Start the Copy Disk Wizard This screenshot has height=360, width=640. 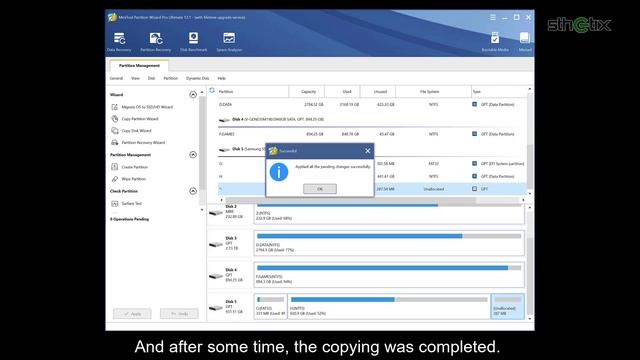[131, 131]
